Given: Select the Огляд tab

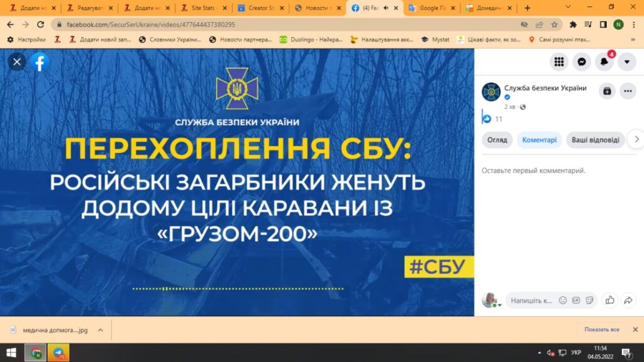Looking at the screenshot, I should pyautogui.click(x=497, y=140).
